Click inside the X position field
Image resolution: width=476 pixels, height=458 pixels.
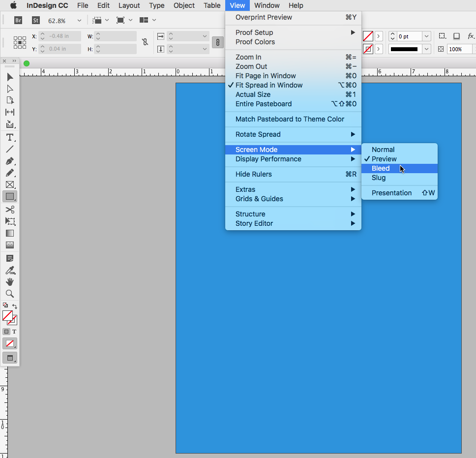(60, 36)
